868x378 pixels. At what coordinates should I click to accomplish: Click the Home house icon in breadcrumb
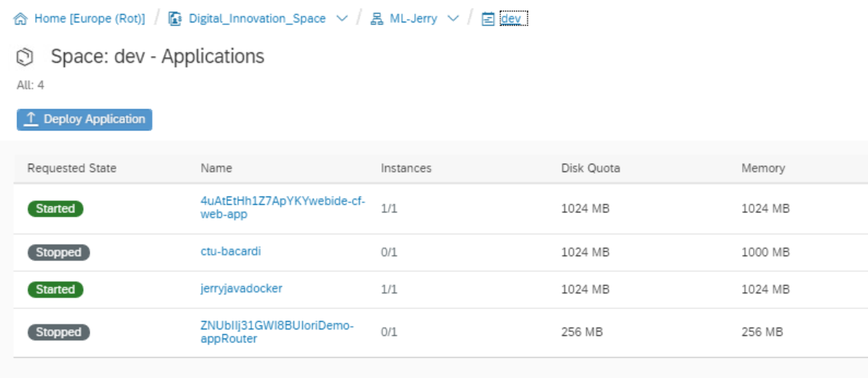[20, 19]
